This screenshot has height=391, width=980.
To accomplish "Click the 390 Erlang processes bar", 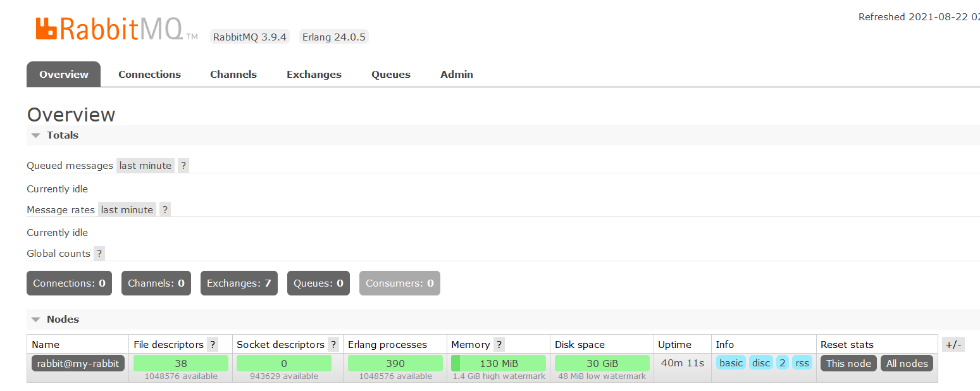I will 395,363.
